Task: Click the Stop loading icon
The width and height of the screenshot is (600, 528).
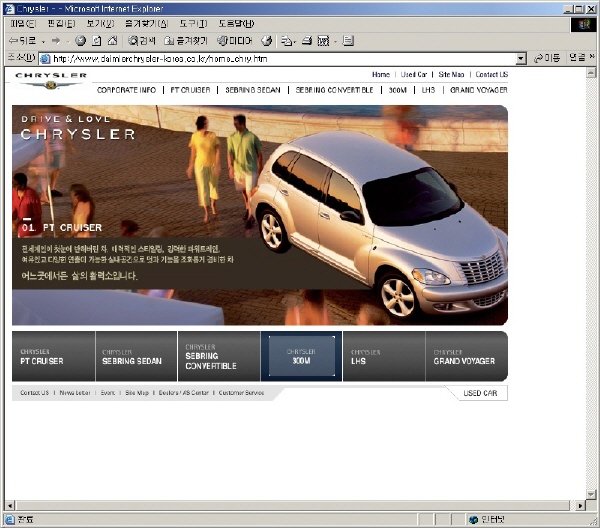Action: [80, 41]
